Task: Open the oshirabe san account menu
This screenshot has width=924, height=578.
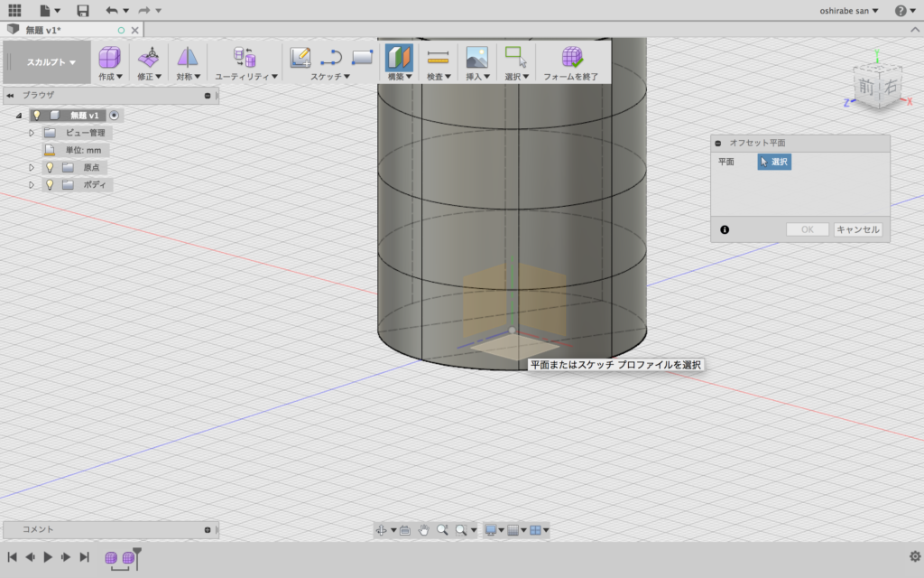Action: 848,11
